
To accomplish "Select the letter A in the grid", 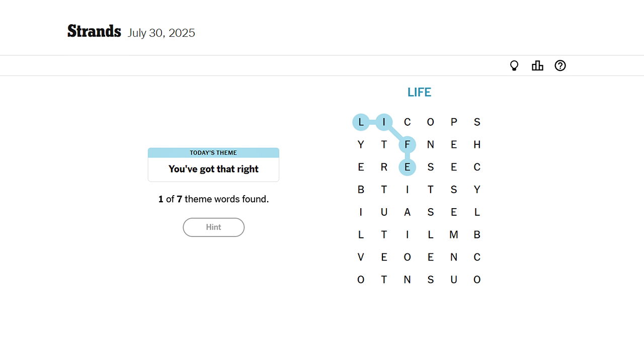I will click(x=408, y=212).
